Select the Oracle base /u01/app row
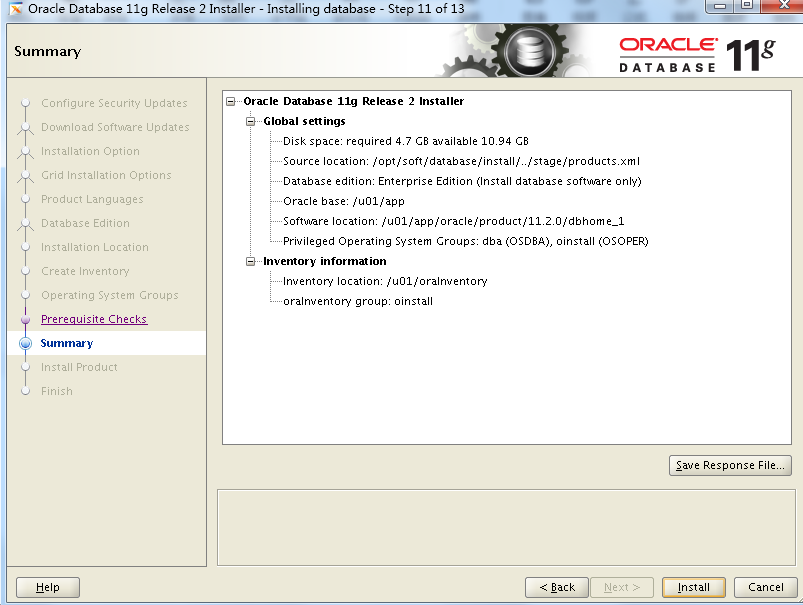 344,201
